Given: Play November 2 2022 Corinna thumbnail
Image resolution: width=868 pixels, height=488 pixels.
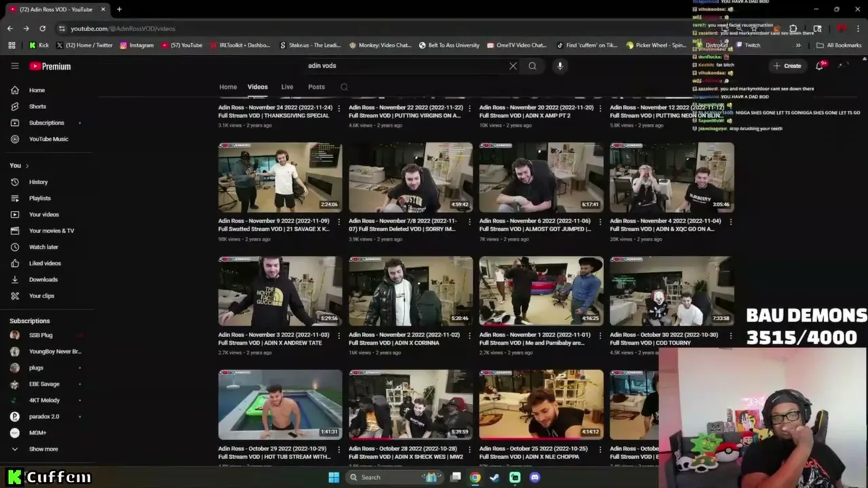Looking at the screenshot, I should (411, 291).
